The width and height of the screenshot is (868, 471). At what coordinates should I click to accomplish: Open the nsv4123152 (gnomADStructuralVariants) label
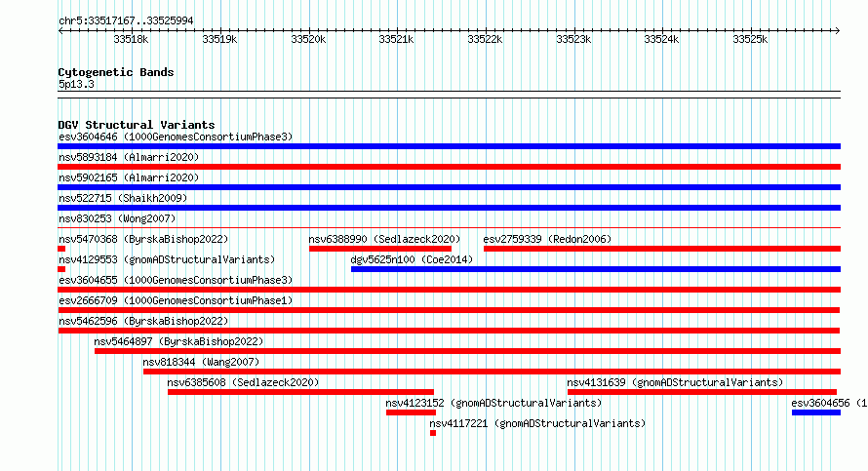(x=493, y=403)
